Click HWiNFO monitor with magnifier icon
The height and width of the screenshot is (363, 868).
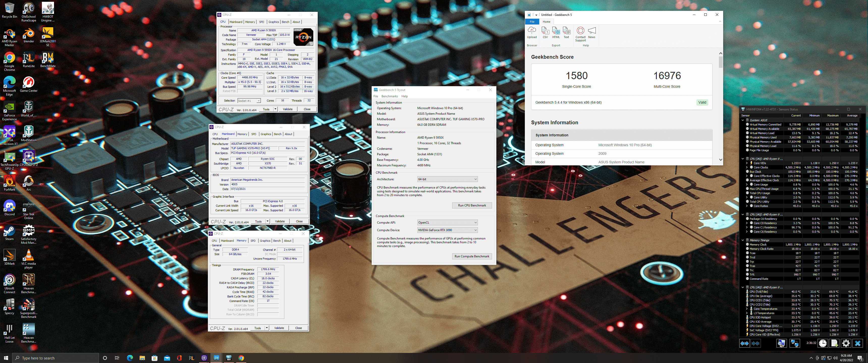point(781,343)
